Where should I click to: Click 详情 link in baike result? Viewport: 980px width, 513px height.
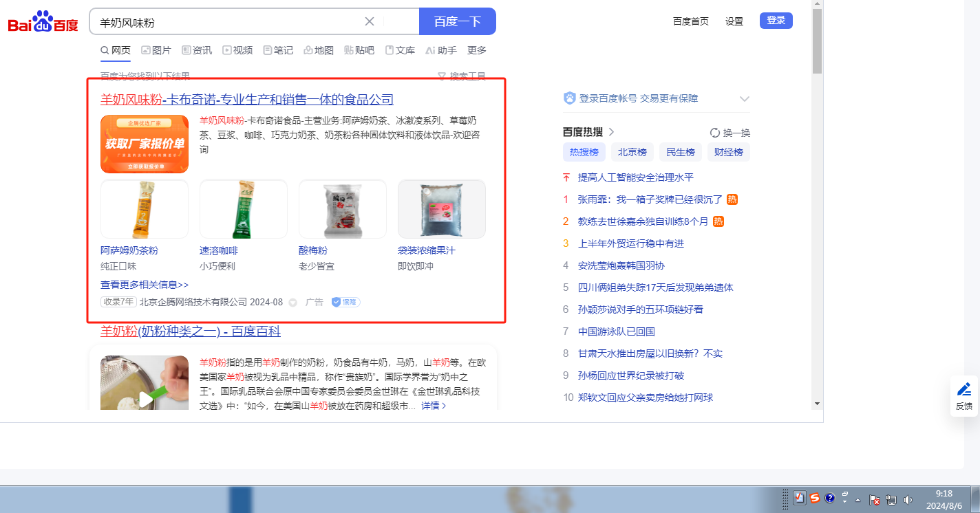[x=434, y=406]
